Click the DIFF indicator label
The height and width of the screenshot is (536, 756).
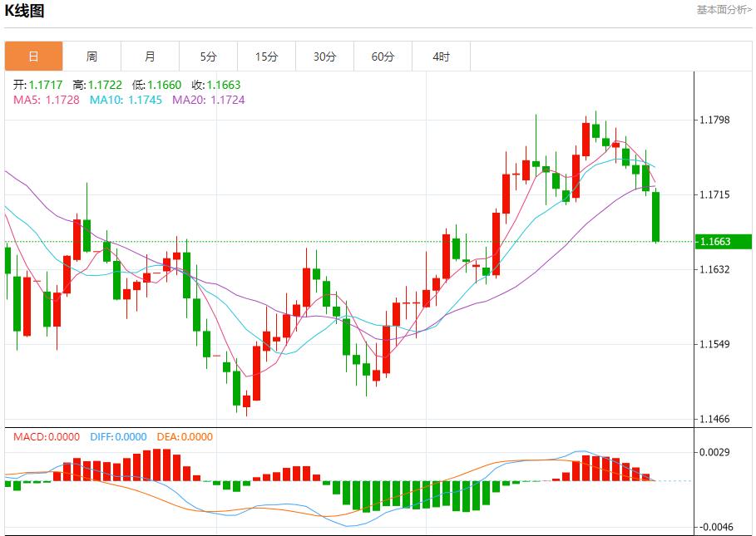[x=117, y=437]
